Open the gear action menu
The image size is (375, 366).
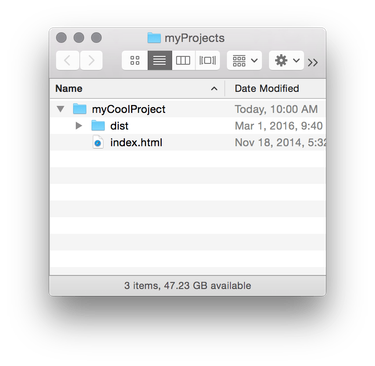(x=286, y=60)
